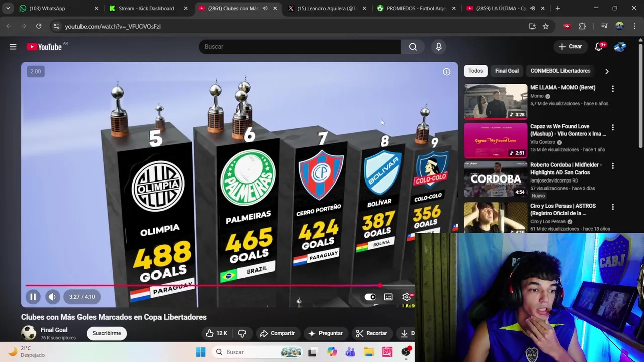Open options for ME LLAMA - MOMO video
Viewport: 644px width, 362px height.
613,89
